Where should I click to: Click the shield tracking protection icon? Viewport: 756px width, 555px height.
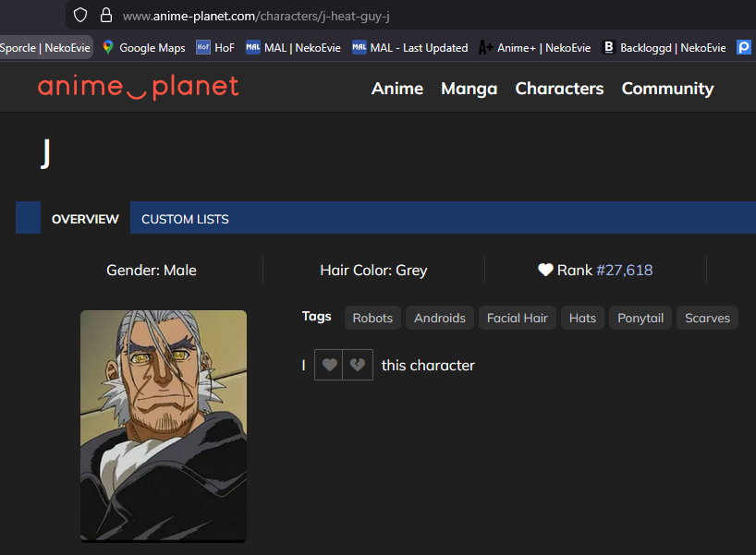point(80,15)
